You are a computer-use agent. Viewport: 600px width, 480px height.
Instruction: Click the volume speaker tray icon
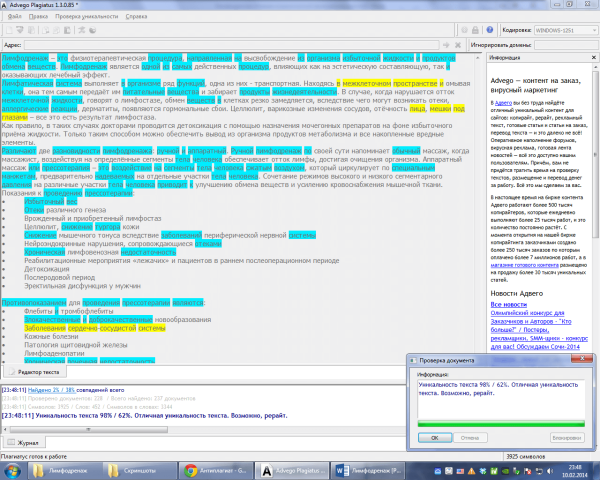point(550,471)
